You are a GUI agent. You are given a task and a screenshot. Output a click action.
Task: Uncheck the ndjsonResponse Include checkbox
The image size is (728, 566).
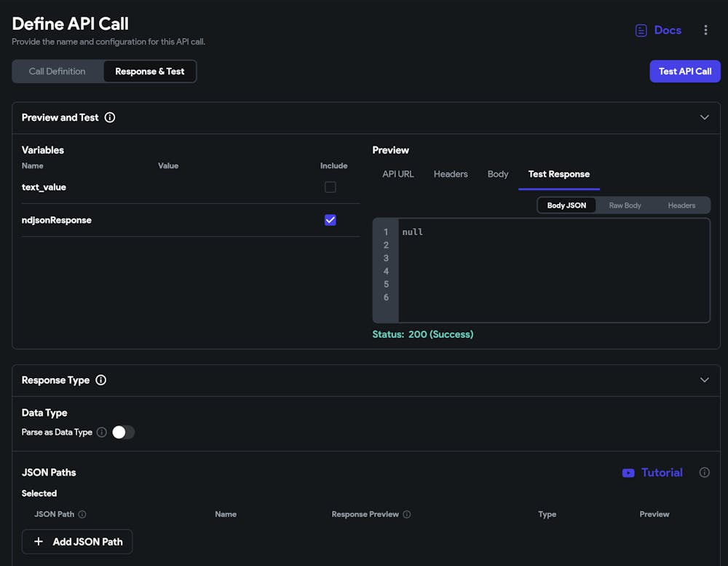pyautogui.click(x=330, y=220)
